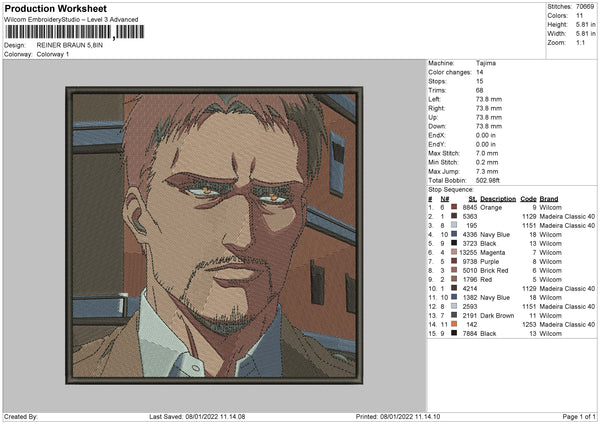Click the "Created By:" footer label

(x=21, y=417)
